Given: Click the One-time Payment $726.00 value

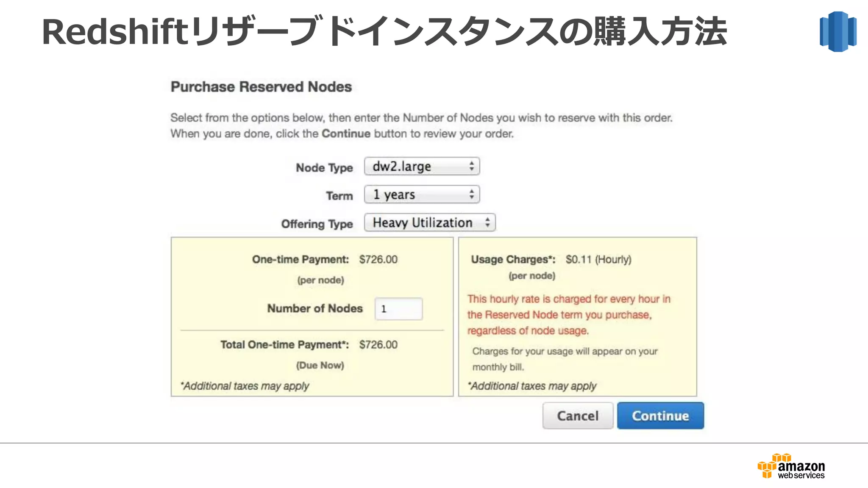Looking at the screenshot, I should [x=378, y=259].
